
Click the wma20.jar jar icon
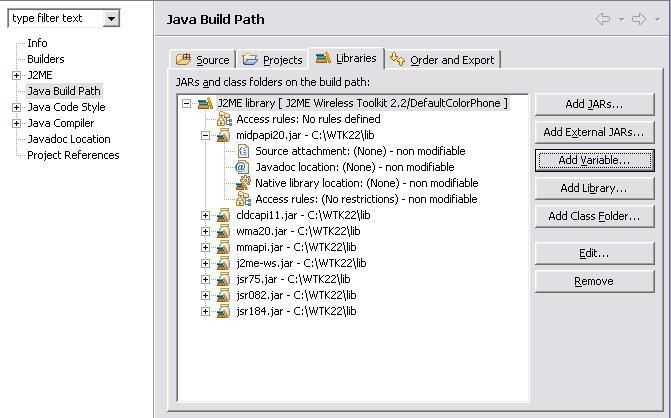(223, 231)
